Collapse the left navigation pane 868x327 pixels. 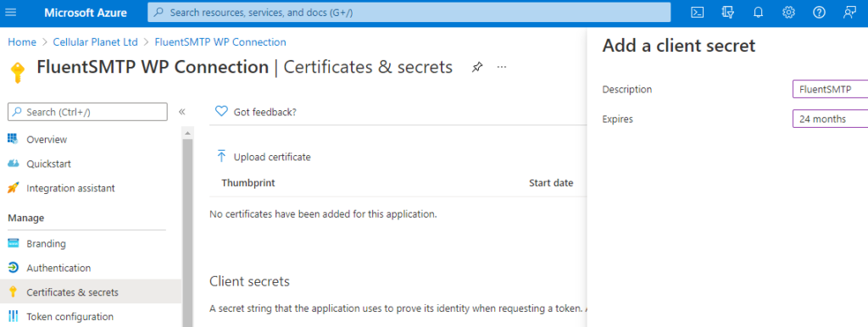click(x=181, y=113)
